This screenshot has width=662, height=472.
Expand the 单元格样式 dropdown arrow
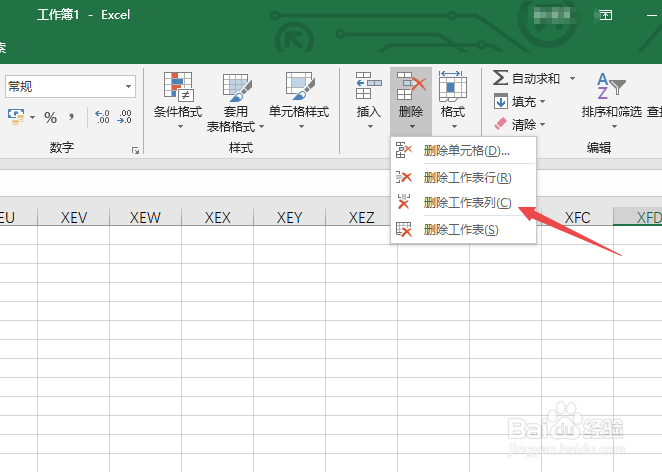point(301,126)
